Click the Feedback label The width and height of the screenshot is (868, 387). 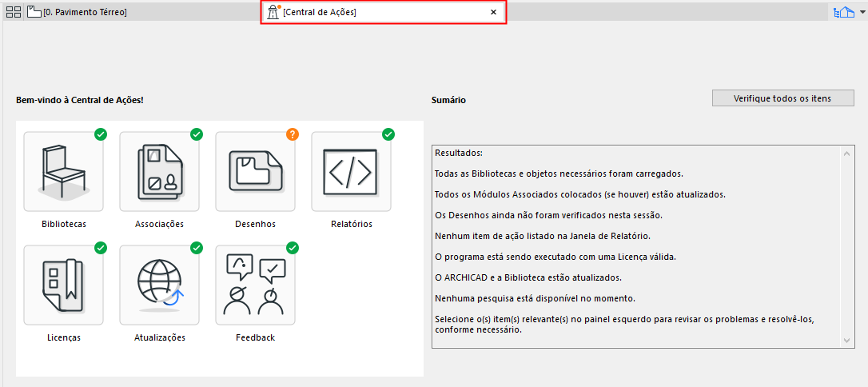click(255, 337)
